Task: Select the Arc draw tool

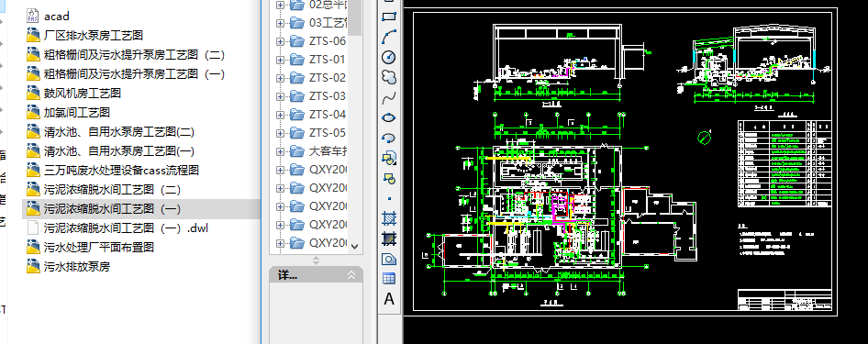Action: tap(389, 37)
